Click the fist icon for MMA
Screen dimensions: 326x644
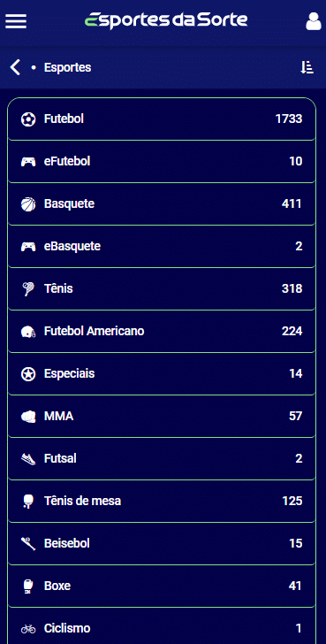click(x=28, y=417)
